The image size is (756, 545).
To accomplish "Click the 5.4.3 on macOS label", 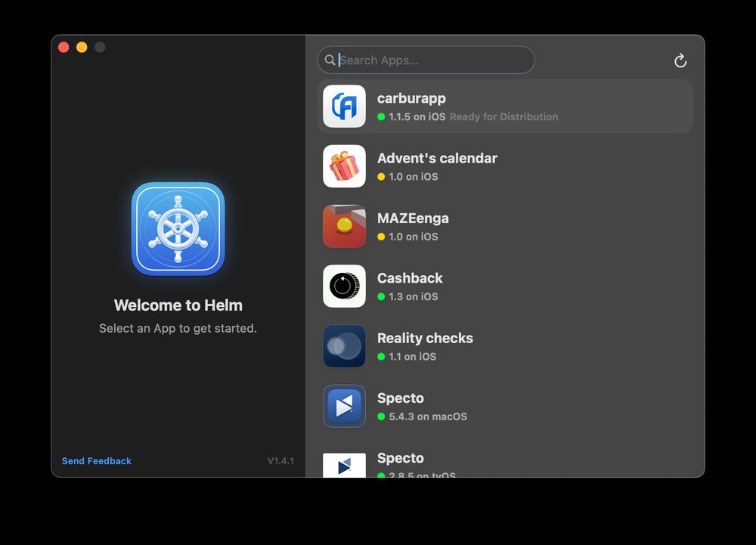I will click(x=428, y=416).
